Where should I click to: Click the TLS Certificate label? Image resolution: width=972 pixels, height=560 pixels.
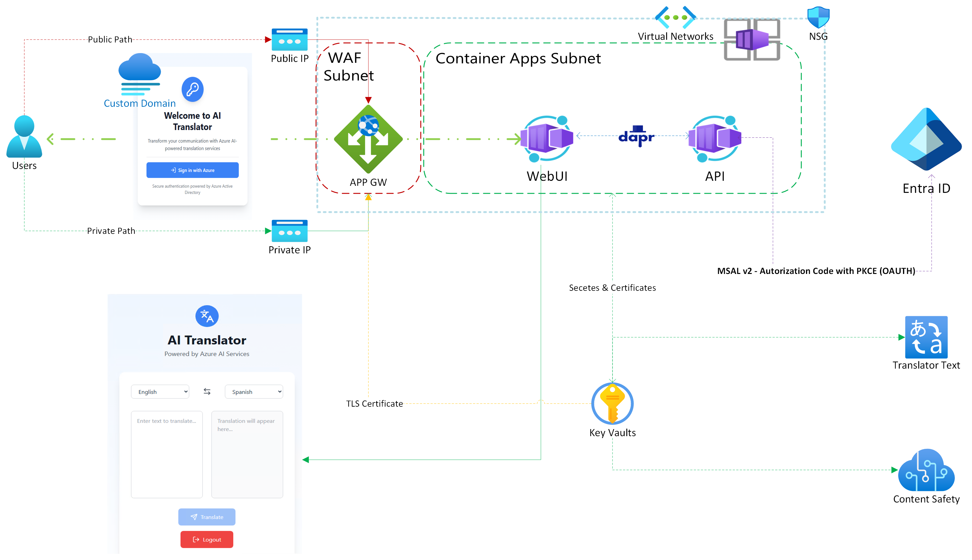[374, 403]
